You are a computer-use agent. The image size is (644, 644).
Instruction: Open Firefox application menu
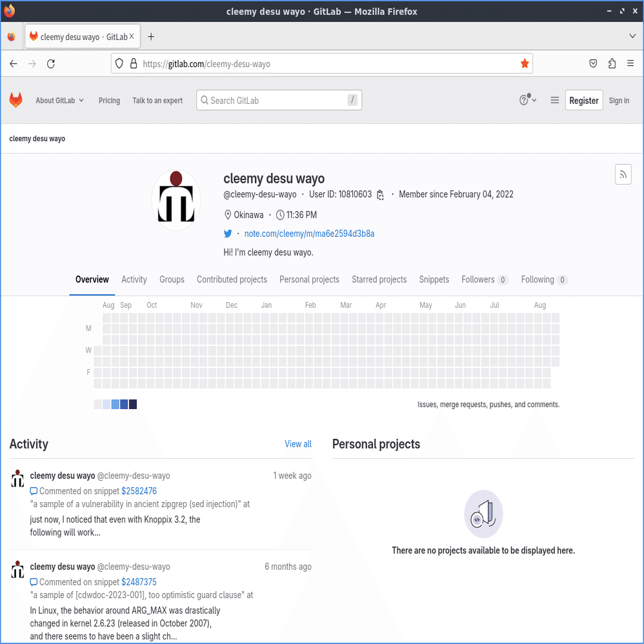click(x=630, y=63)
